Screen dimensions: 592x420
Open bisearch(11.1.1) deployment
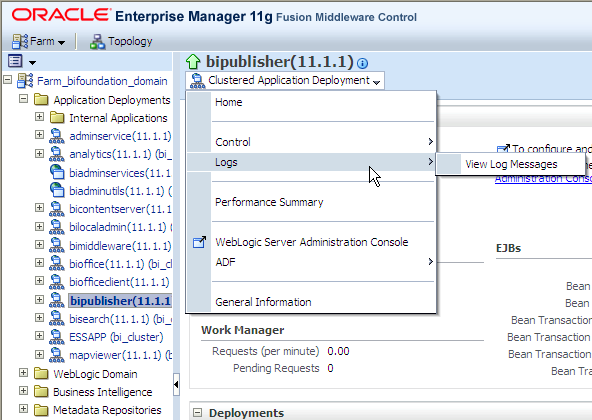pos(120,319)
